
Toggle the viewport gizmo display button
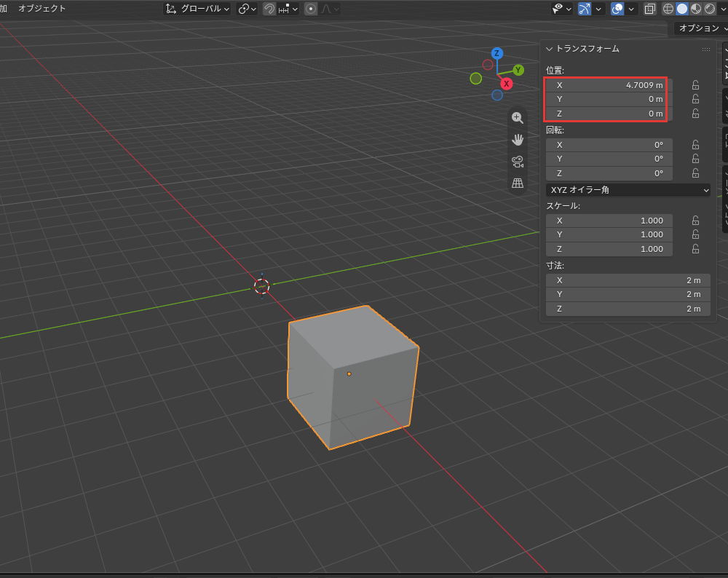point(585,9)
